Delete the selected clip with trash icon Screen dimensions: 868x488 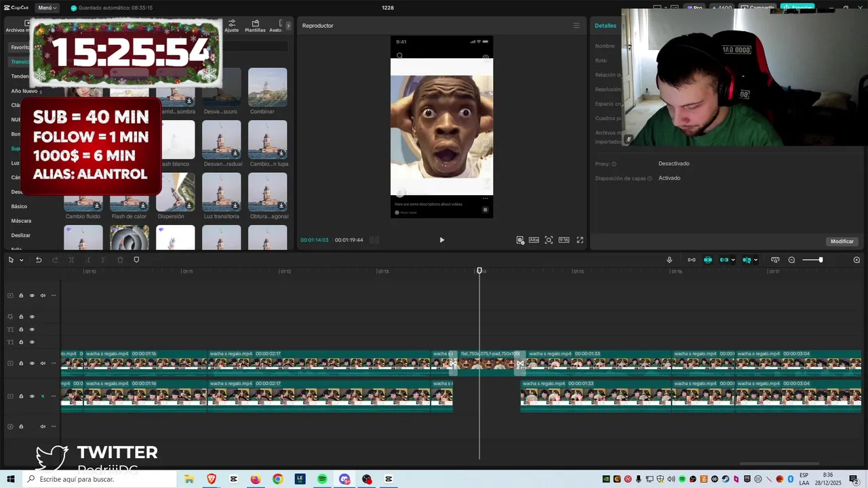(120, 260)
